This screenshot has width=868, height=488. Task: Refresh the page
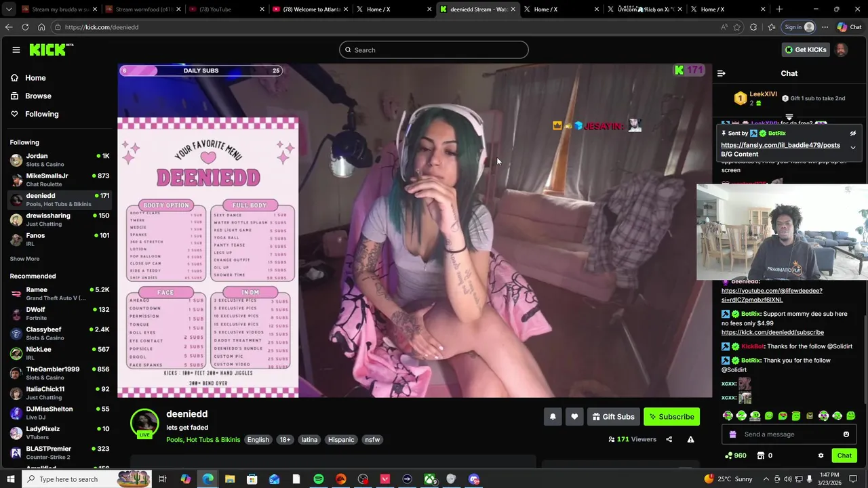25,27
